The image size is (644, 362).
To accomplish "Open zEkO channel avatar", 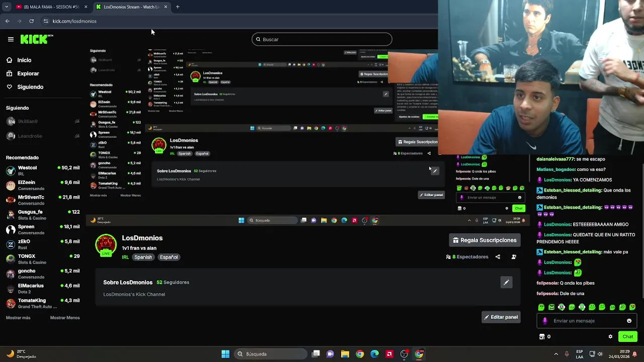I will point(11,244).
